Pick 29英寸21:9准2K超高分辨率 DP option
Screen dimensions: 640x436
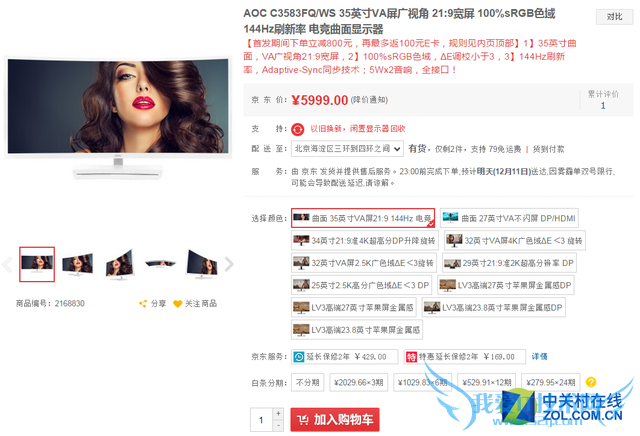pyautogui.click(x=509, y=263)
